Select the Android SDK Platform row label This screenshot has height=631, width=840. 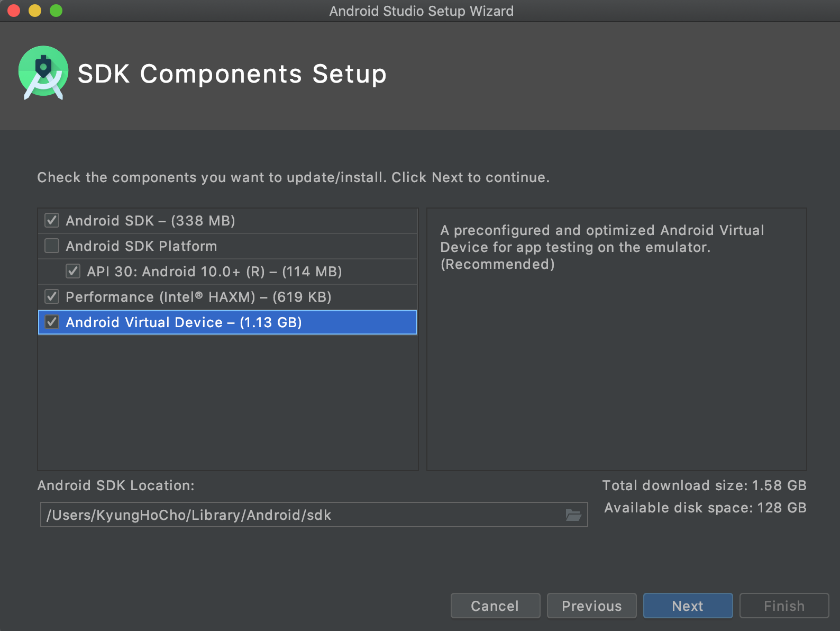click(x=141, y=246)
